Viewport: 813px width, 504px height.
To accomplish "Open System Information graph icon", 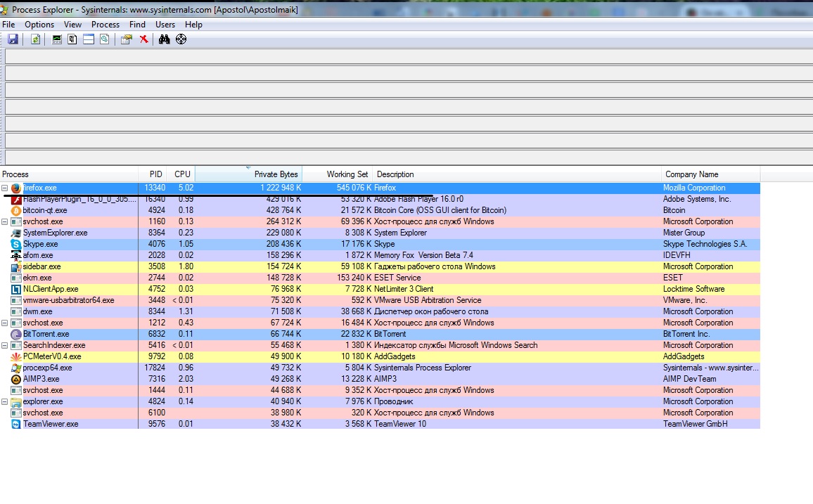I will point(57,39).
